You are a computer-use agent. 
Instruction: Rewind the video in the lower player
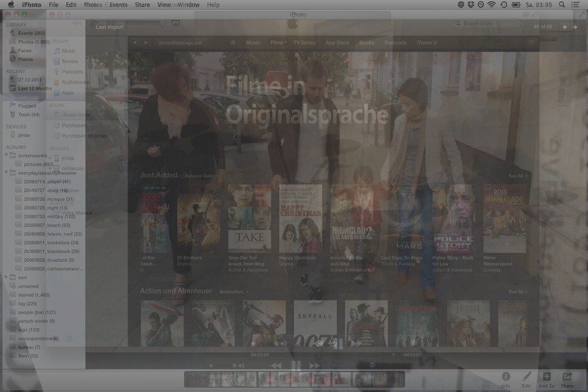(276, 366)
